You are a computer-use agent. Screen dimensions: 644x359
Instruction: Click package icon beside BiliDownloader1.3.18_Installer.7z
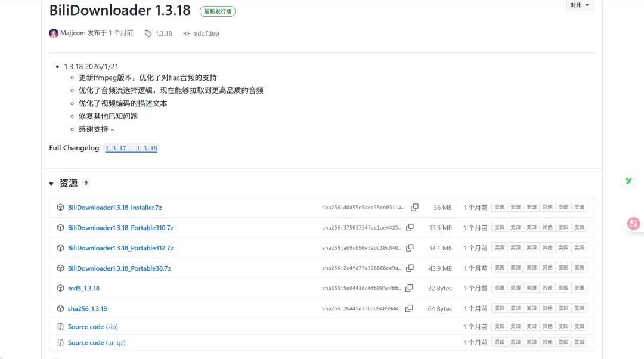[x=60, y=208]
